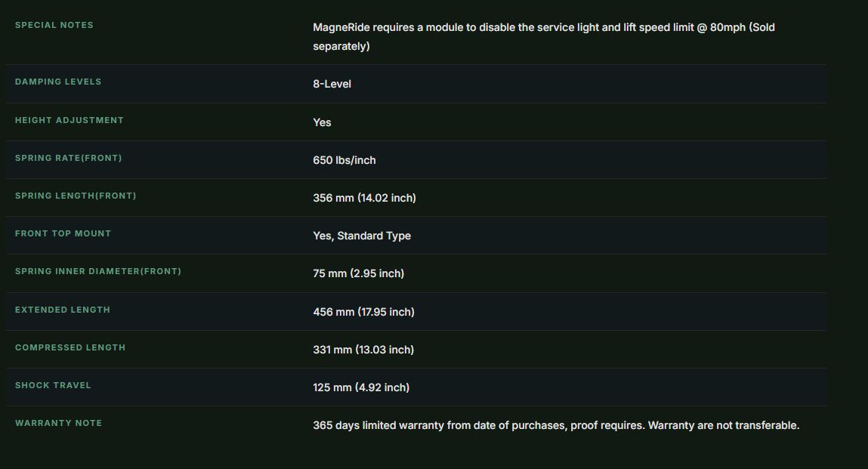Select the Height Adjustment label

70,120
